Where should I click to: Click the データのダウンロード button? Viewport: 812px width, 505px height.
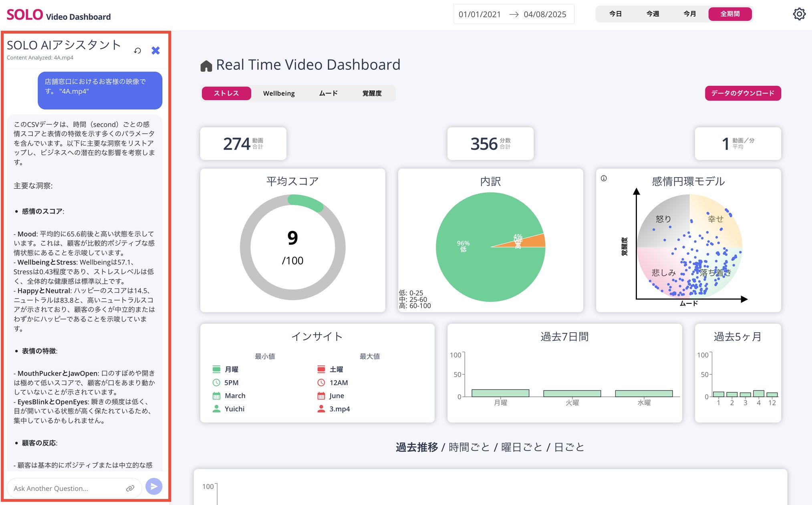[743, 93]
